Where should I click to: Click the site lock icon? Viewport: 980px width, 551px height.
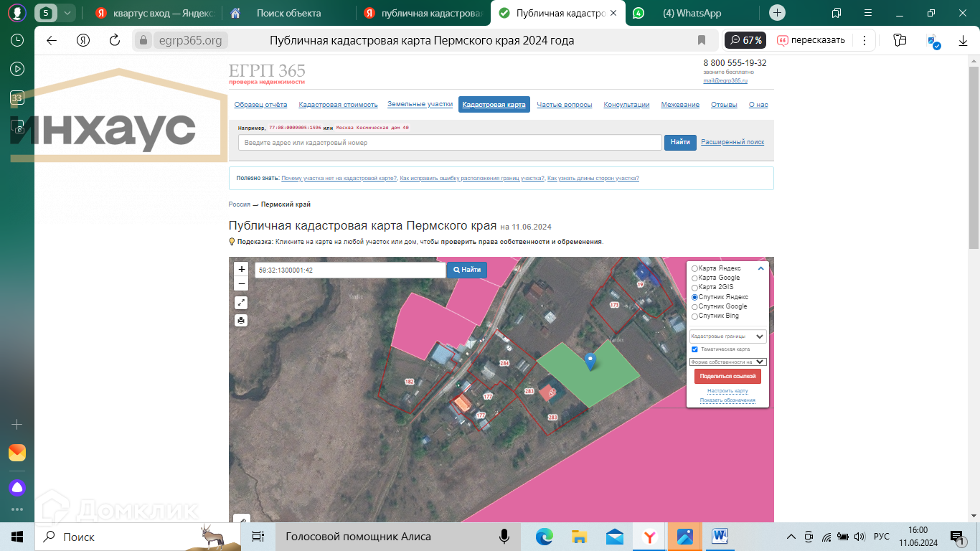tap(143, 40)
